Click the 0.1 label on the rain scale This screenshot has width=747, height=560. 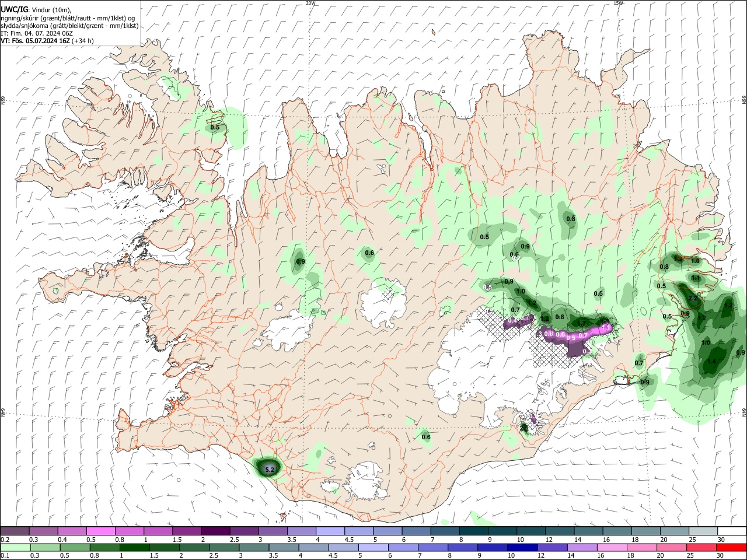pos(5,556)
